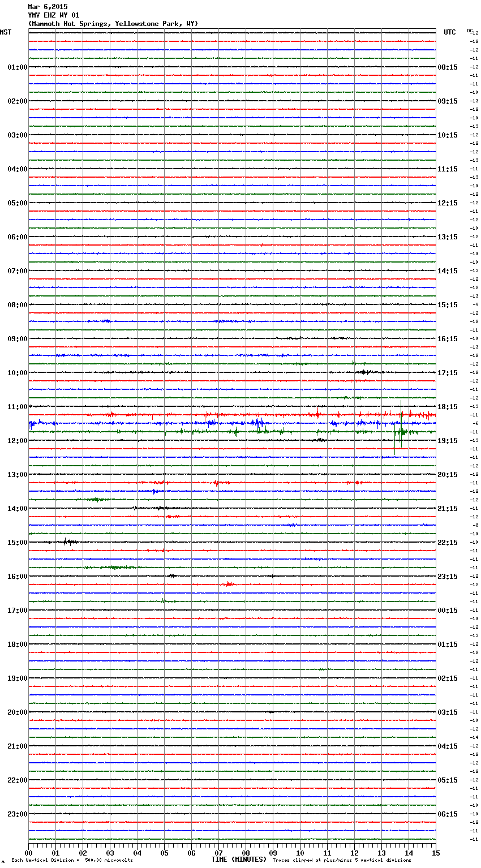
Task: Select the MST time label "14:00"
Action: pos(18,509)
